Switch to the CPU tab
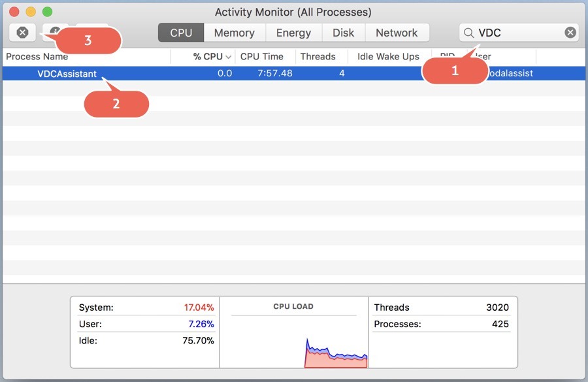The width and height of the screenshot is (588, 382). pyautogui.click(x=181, y=33)
